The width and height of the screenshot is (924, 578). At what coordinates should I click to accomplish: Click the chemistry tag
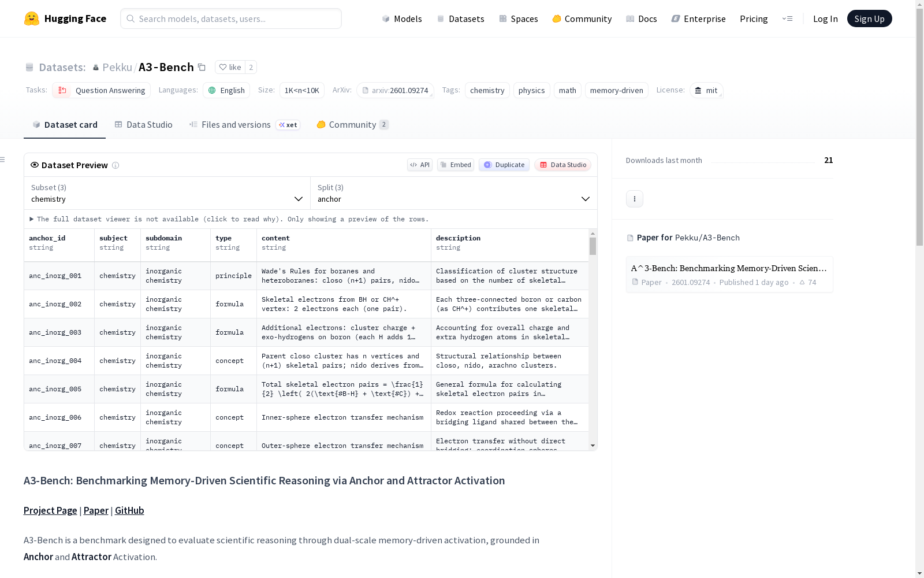pos(487,90)
